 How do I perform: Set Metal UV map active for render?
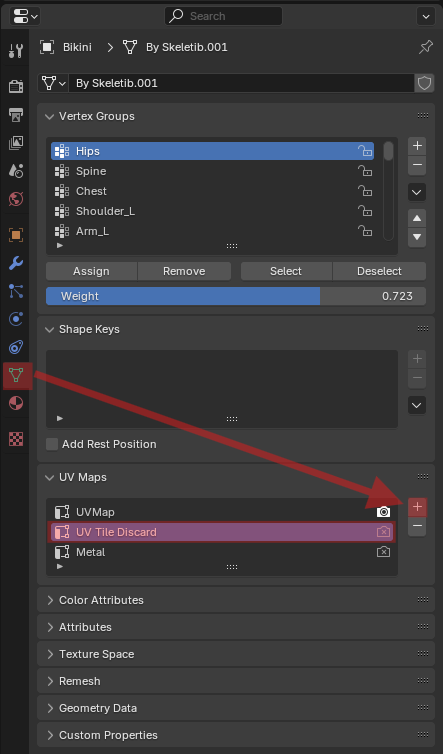383,552
